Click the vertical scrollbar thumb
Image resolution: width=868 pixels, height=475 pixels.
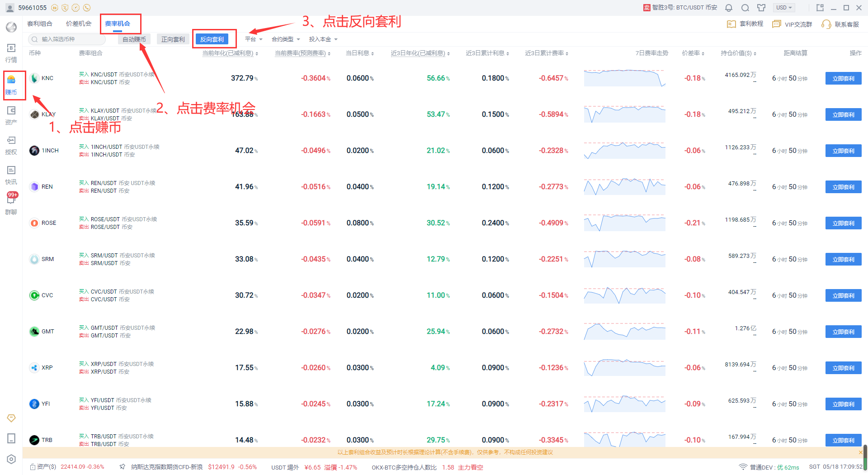(x=865, y=457)
